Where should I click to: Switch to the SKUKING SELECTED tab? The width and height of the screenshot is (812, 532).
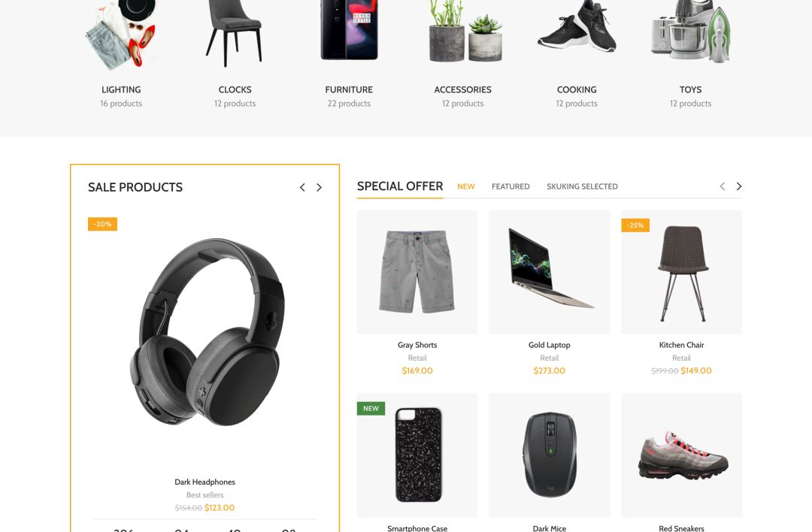pyautogui.click(x=582, y=186)
